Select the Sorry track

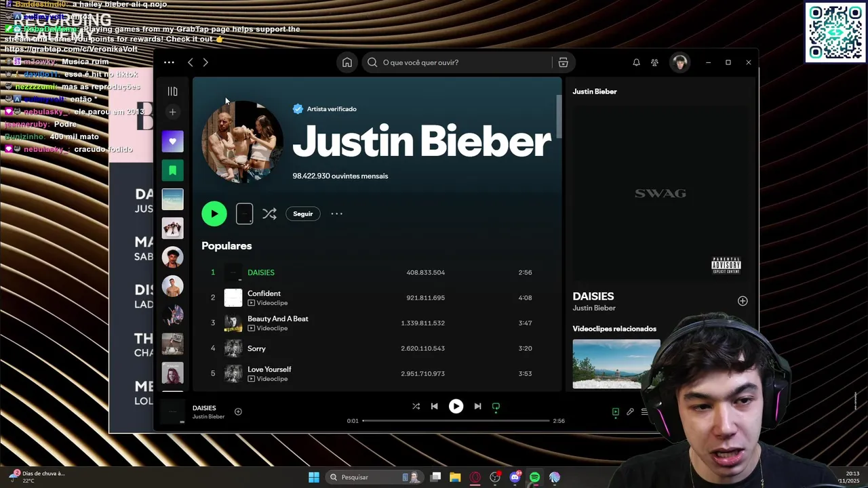point(256,348)
